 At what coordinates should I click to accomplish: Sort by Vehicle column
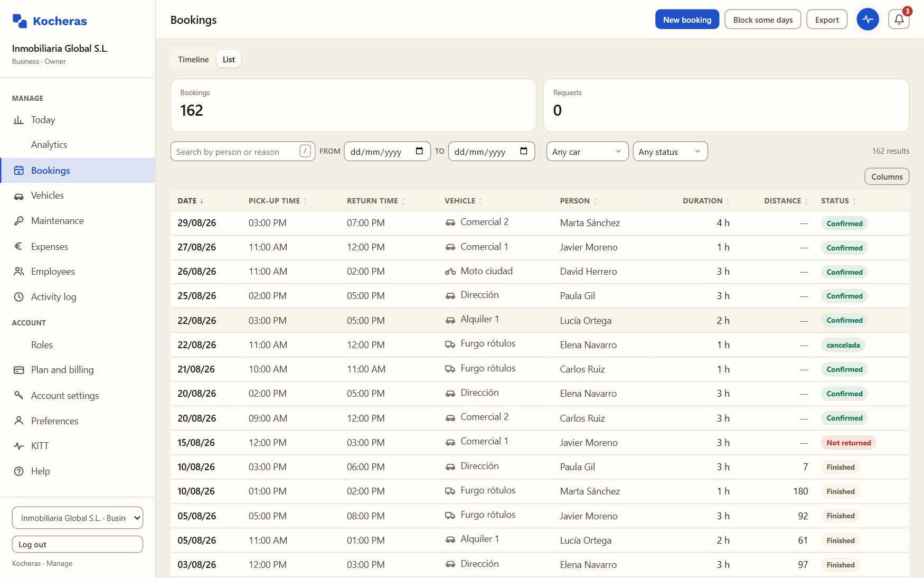[x=464, y=201]
